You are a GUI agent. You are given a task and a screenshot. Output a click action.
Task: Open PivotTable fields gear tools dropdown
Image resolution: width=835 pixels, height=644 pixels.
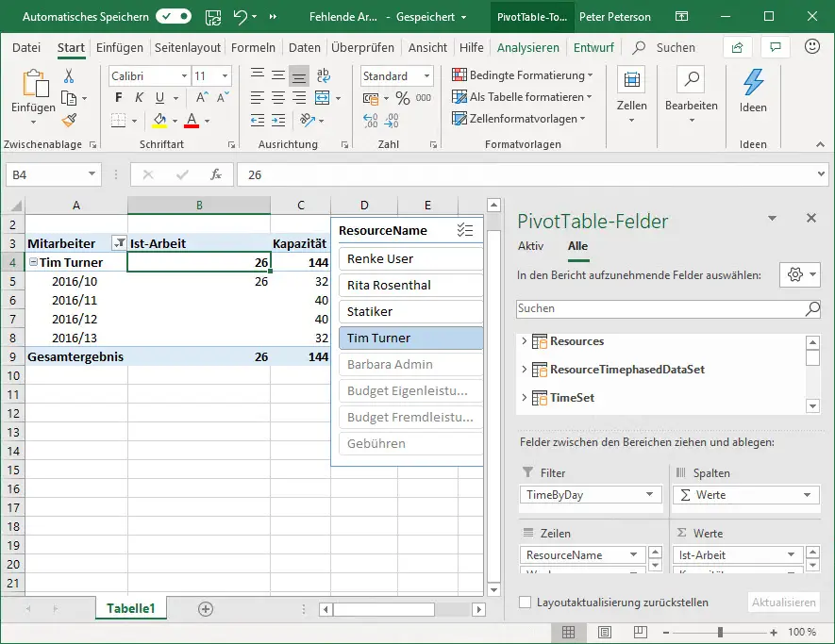click(x=799, y=274)
